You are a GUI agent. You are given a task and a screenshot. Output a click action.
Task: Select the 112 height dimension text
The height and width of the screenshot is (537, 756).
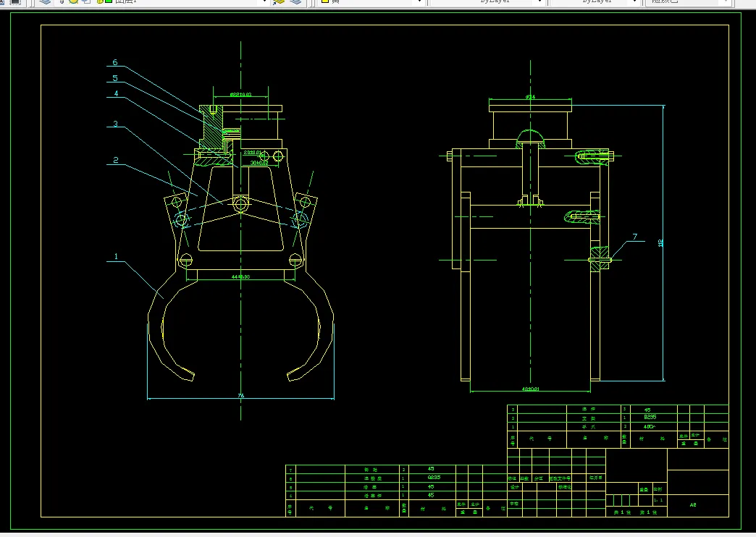pos(660,243)
